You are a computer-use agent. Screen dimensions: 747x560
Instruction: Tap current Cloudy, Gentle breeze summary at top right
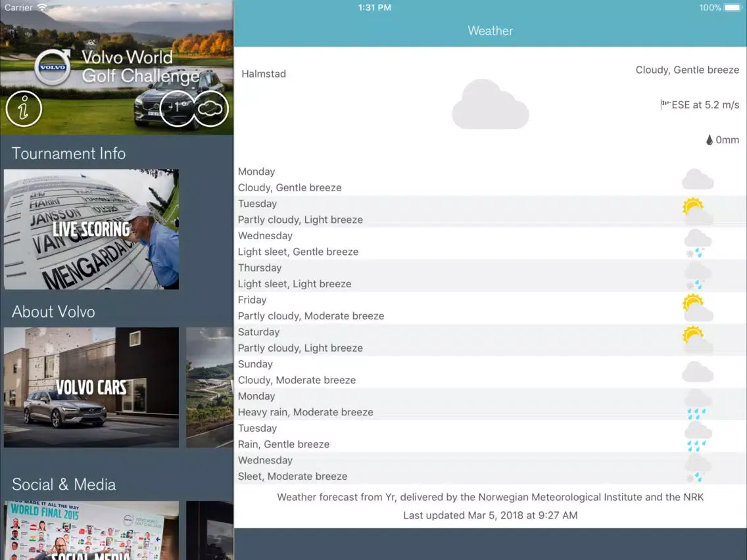687,70
